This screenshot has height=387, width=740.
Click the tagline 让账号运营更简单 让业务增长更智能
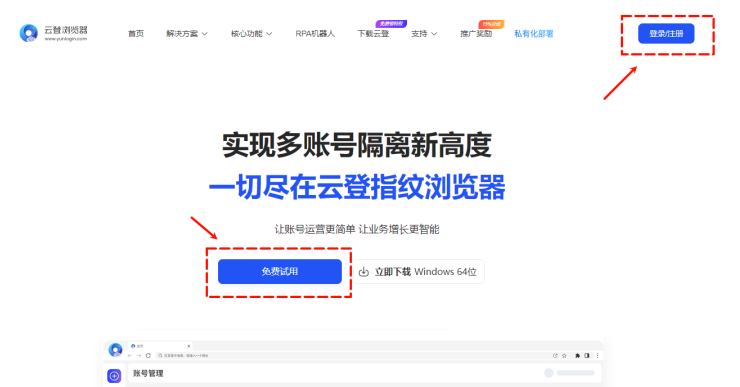coord(357,229)
